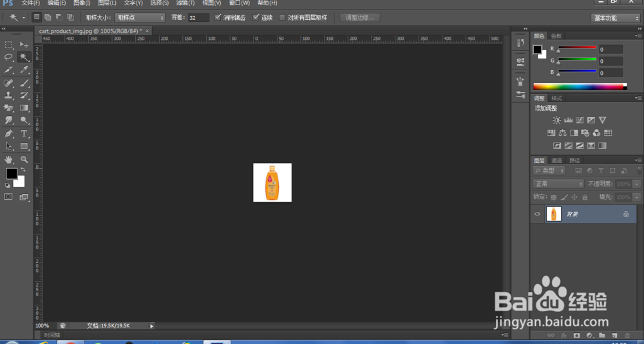
Task: Enable Sample All Layers checkbox
Action: [x=282, y=17]
